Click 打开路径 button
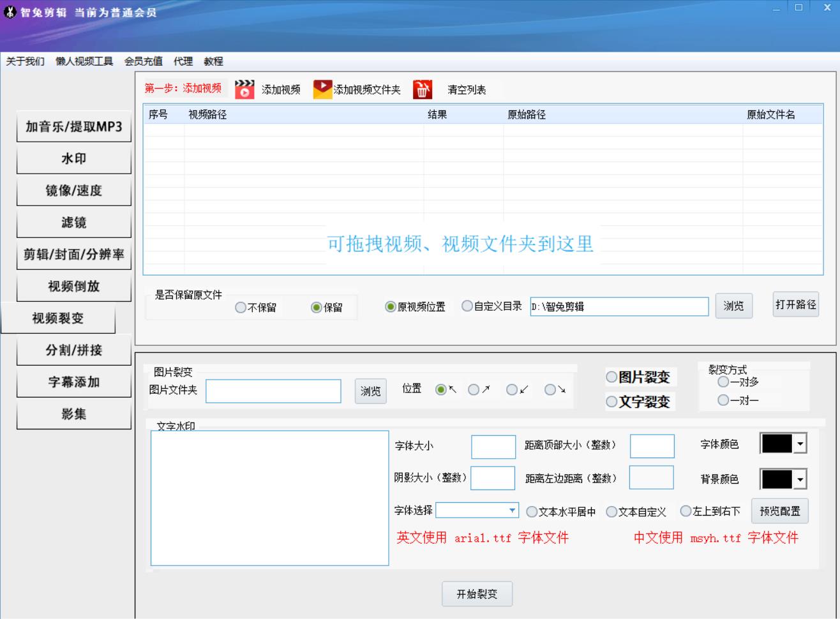Image resolution: width=840 pixels, height=619 pixels. tap(796, 305)
